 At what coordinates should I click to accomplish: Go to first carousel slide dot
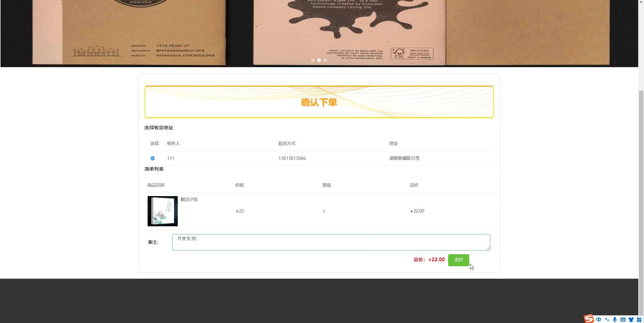coord(313,60)
